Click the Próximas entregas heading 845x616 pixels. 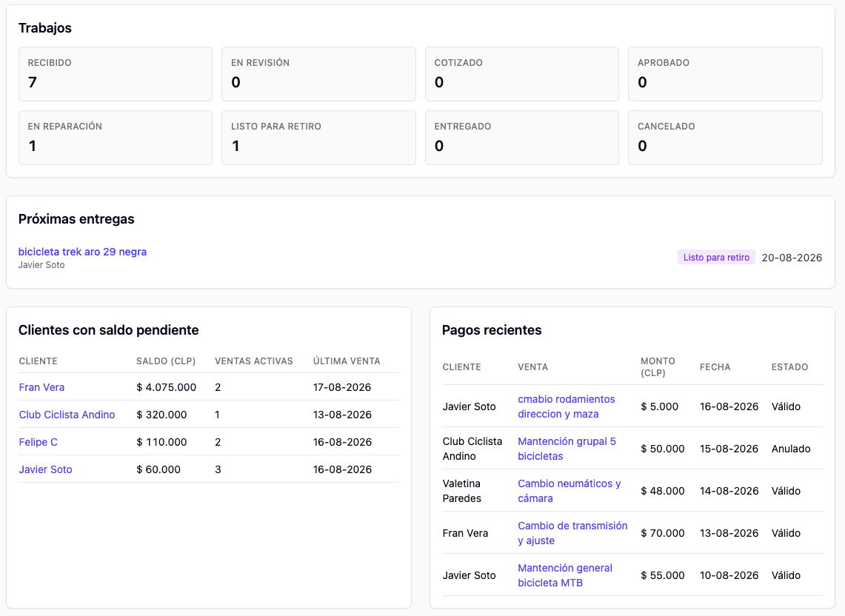76,219
